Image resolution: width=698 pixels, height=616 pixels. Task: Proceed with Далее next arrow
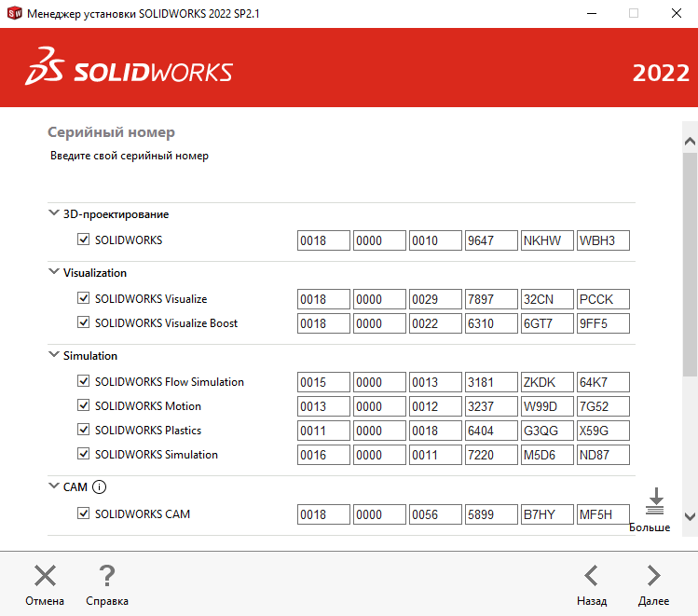click(653, 576)
